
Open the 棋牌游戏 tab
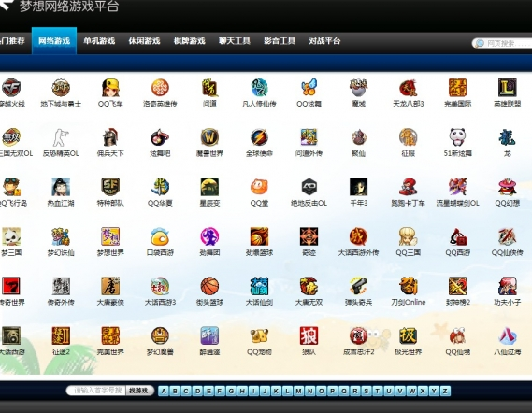(189, 41)
